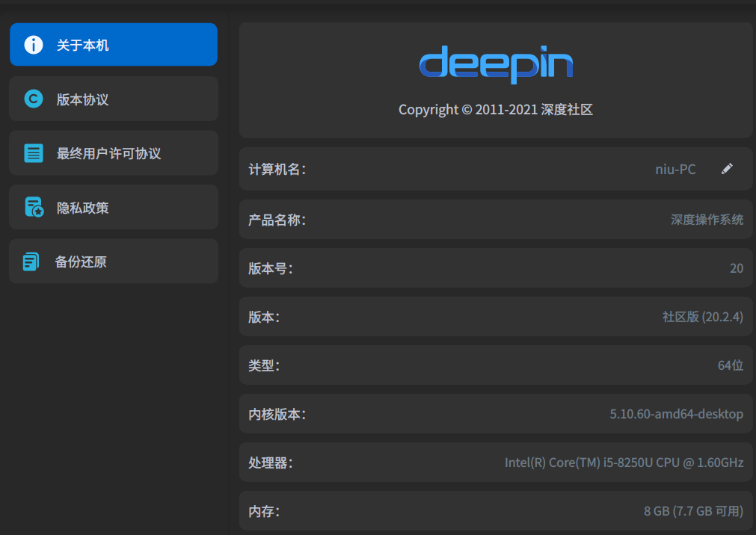This screenshot has height=535, width=756.
Task: Click the 计算机名 label
Action: [277, 169]
